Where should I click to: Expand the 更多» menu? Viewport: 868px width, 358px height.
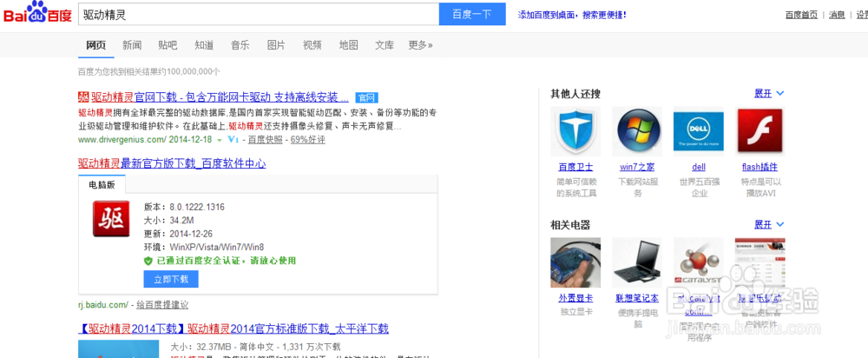tap(421, 45)
